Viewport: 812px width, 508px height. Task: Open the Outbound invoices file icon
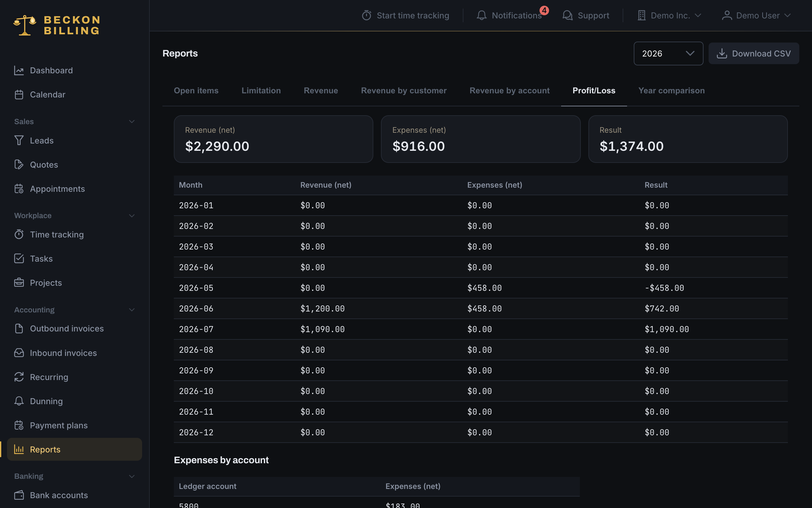(x=19, y=329)
